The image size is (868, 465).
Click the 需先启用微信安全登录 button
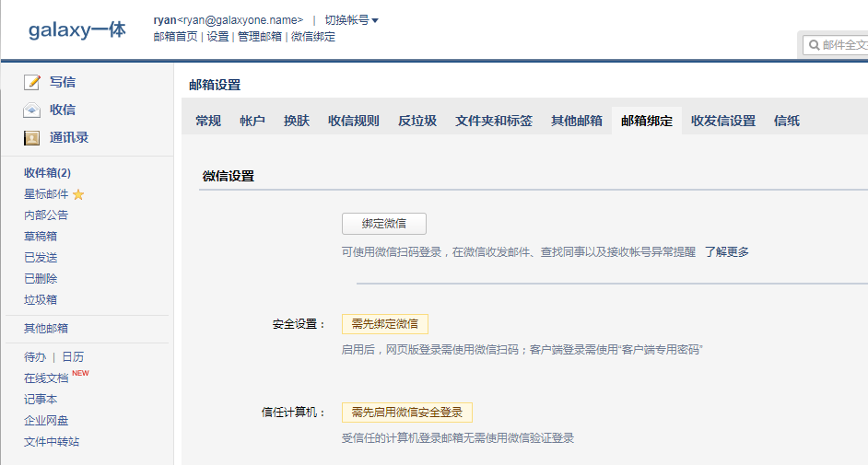click(x=406, y=413)
